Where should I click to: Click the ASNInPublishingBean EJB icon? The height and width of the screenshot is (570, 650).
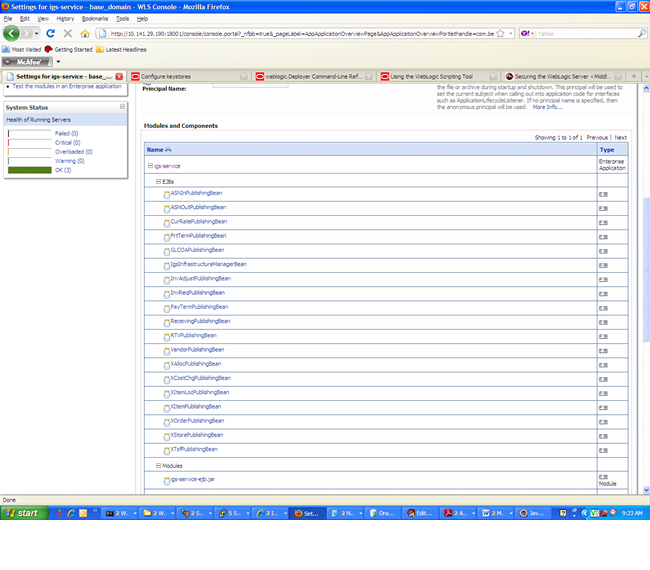coord(167,194)
